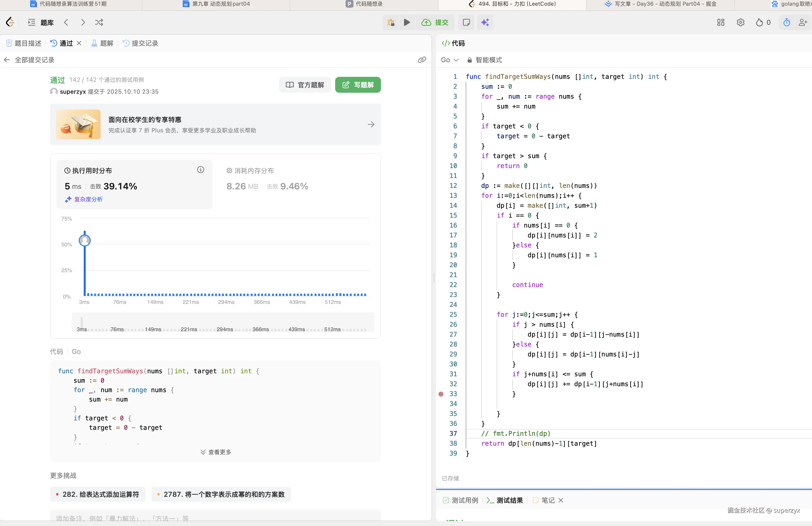Open the 笔记 notes tab

(544, 500)
